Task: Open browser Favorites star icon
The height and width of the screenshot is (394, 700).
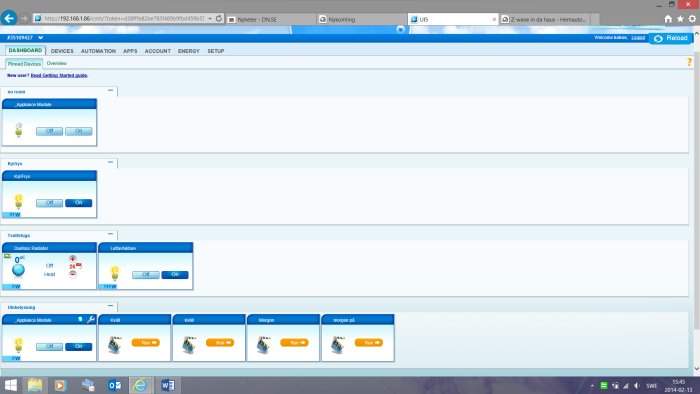Action: pos(680,19)
